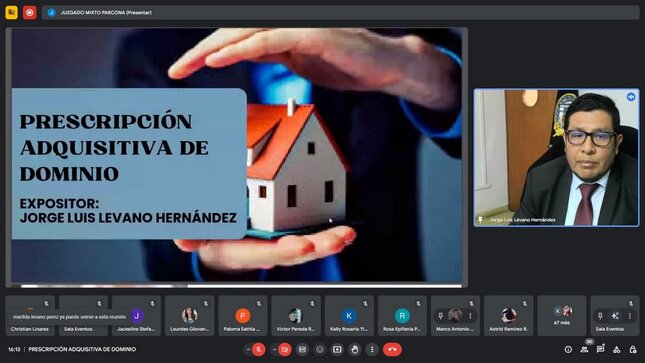Click the Jorge Luis Lévano Hernández video tile

557,157
